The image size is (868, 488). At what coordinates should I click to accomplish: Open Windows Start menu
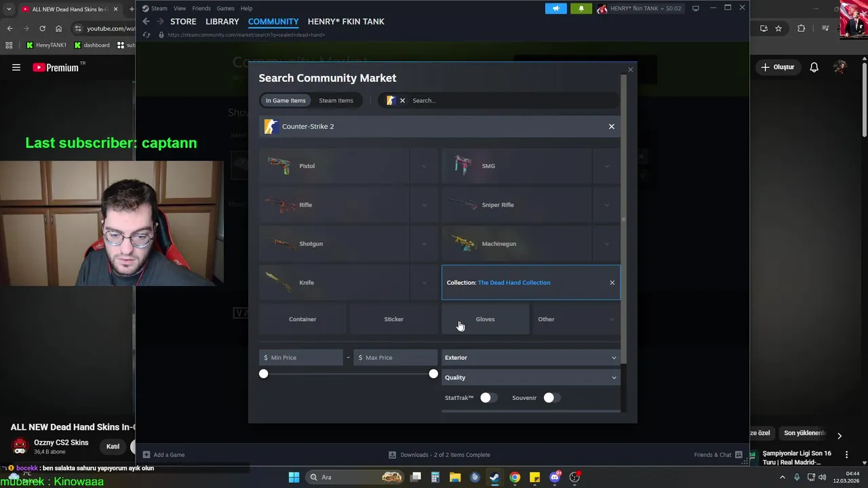coord(294,477)
